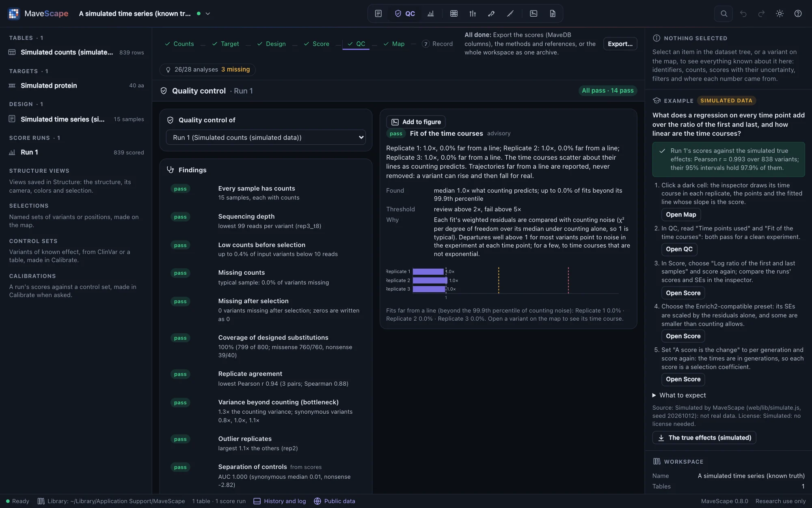Open the Map grid toolbar icon

point(454,13)
